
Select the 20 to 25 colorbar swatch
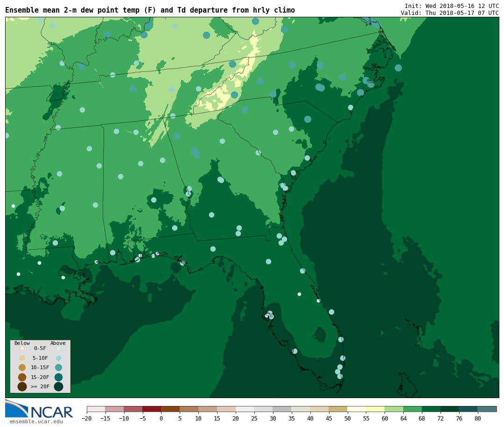click(x=245, y=409)
